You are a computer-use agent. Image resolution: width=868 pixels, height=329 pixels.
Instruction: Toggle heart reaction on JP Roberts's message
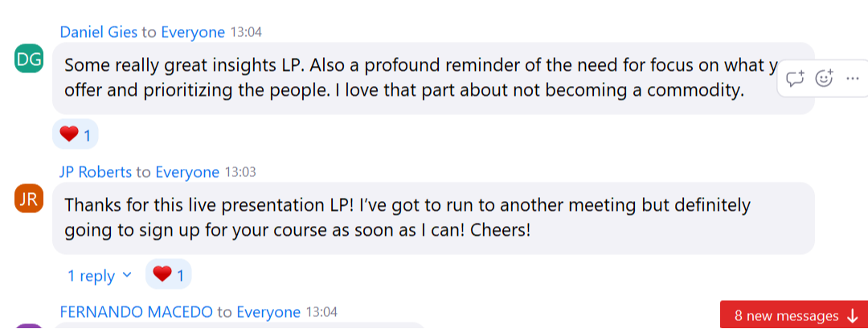pyautogui.click(x=168, y=275)
